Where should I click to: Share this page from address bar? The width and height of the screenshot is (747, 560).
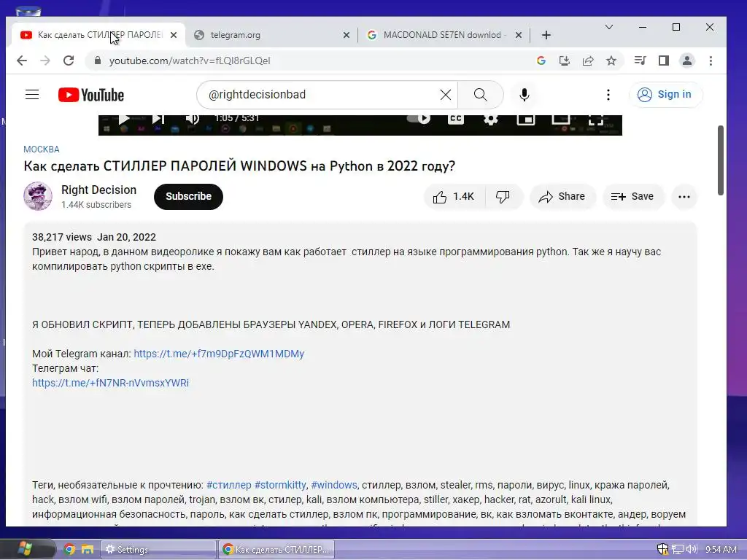click(x=588, y=61)
